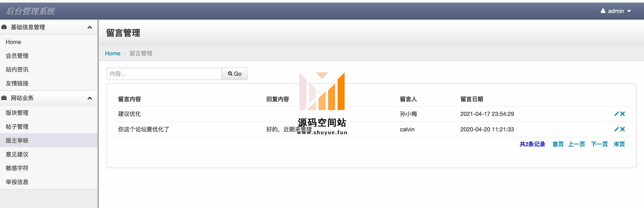644x208 pixels.
Task: Click the admin username label
Action: tap(616, 11)
